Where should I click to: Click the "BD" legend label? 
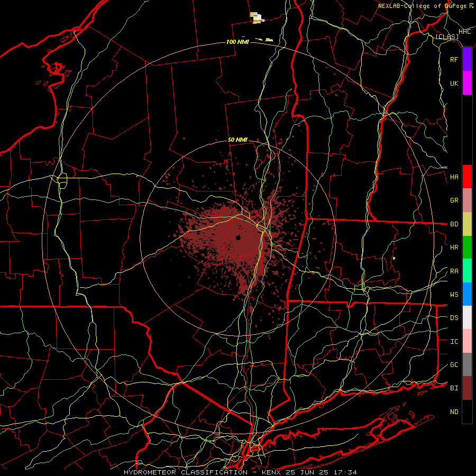454,224
